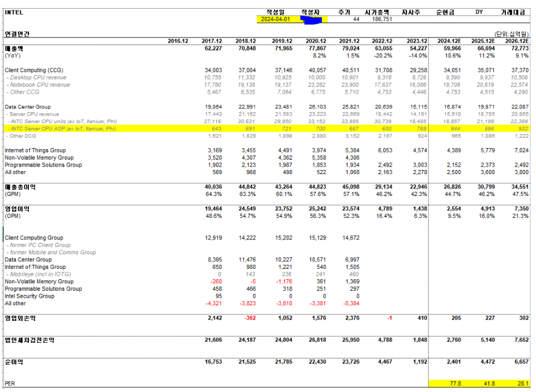Click the highlighted PER value 77.8
Screen dimensions: 536x392
455,383
